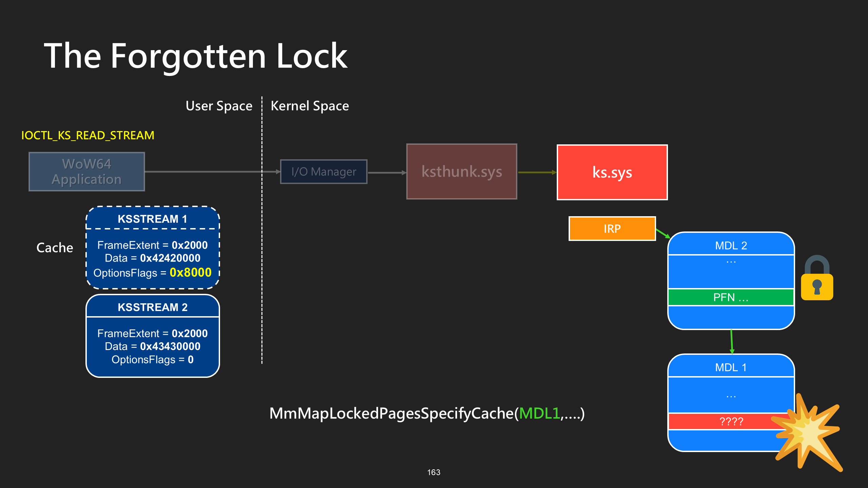Select the MDL 2 header
The height and width of the screenshot is (488, 868).
731,245
